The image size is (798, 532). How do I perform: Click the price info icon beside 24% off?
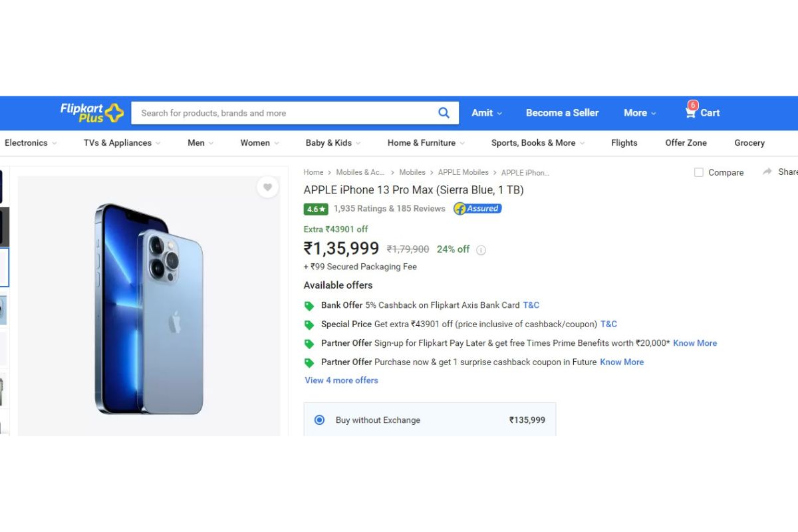pyautogui.click(x=481, y=250)
